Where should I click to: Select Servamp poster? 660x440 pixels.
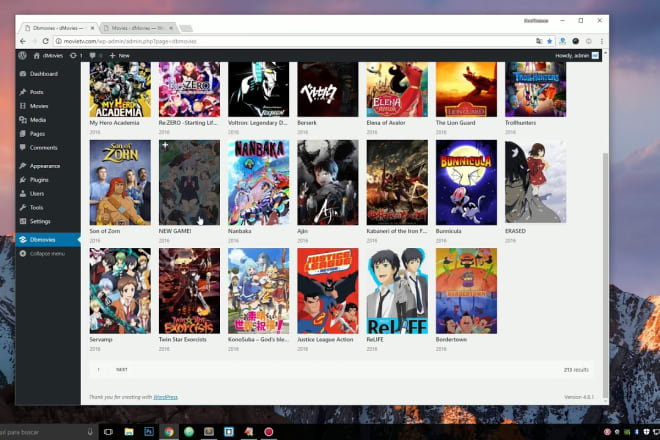click(x=120, y=291)
